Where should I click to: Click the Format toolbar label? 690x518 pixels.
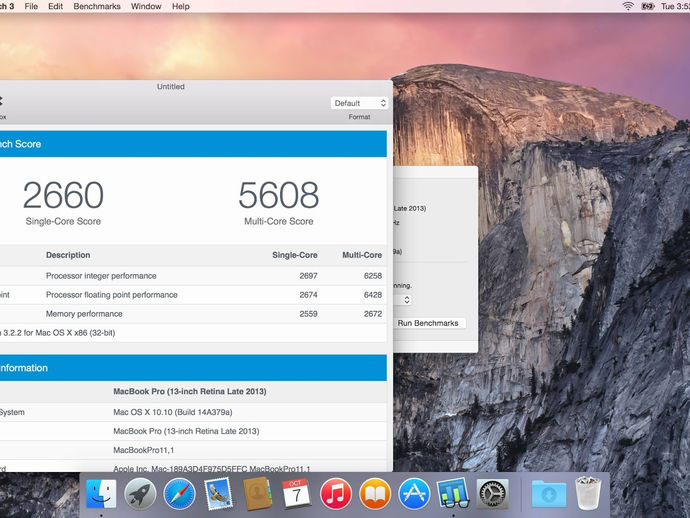(359, 117)
